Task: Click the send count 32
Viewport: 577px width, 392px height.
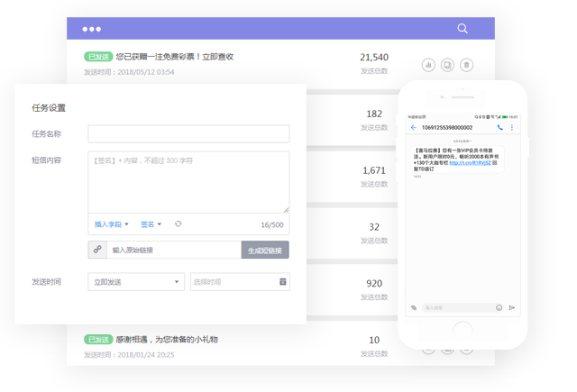Action: tap(374, 227)
